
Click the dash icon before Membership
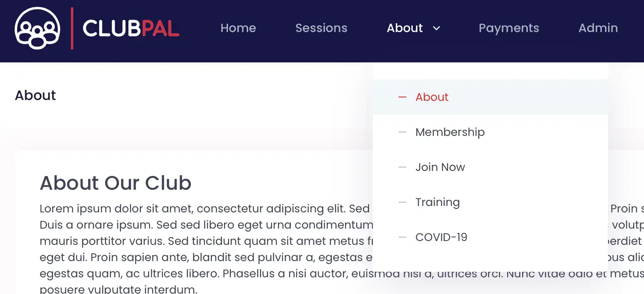(x=402, y=132)
